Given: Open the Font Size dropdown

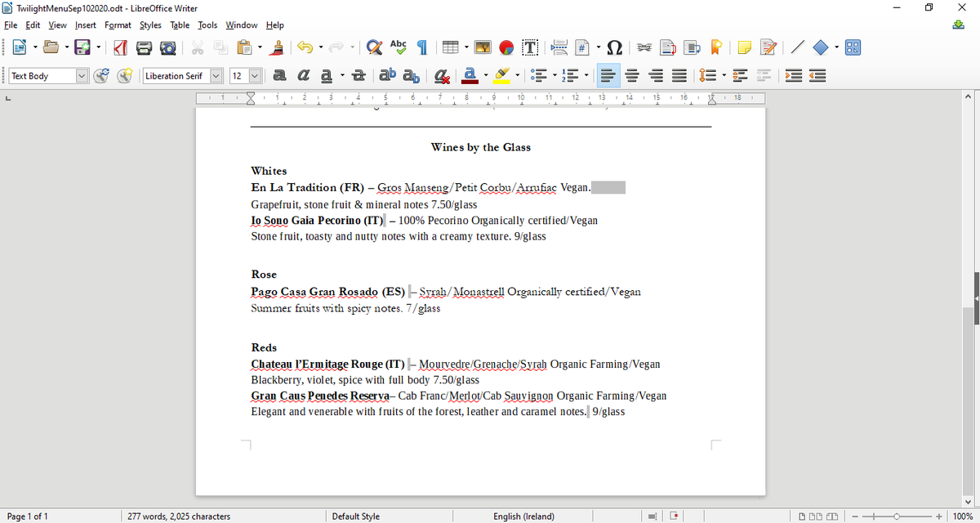Looking at the screenshot, I should [x=255, y=76].
